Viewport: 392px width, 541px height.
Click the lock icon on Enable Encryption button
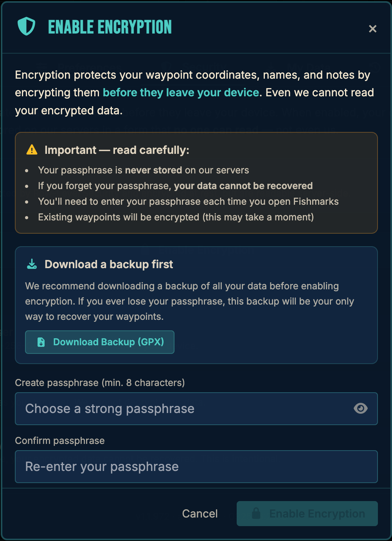[257, 513]
